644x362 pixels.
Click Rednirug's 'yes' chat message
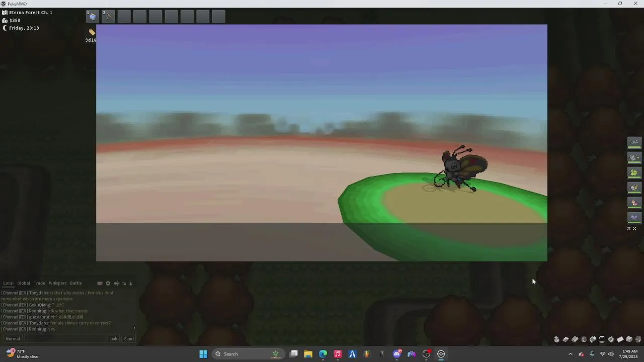pos(52,329)
